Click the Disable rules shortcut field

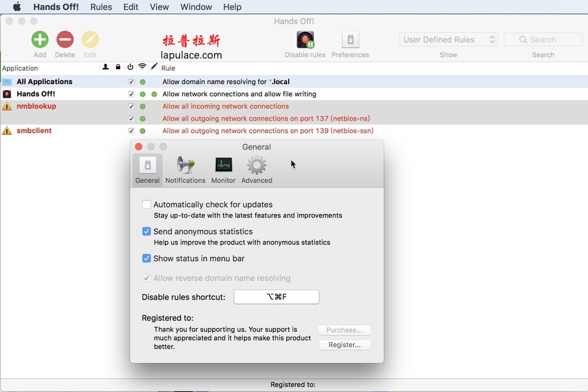point(275,296)
